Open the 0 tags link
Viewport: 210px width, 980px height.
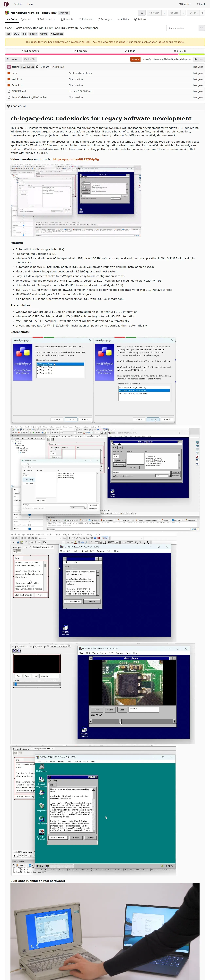(130, 51)
